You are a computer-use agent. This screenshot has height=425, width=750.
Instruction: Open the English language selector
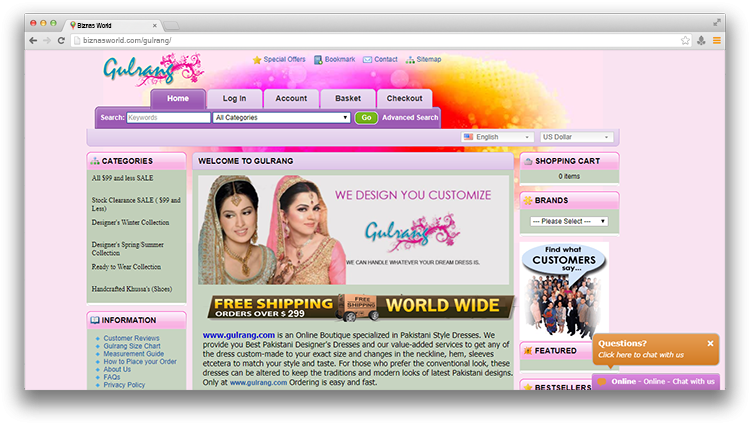[497, 137]
